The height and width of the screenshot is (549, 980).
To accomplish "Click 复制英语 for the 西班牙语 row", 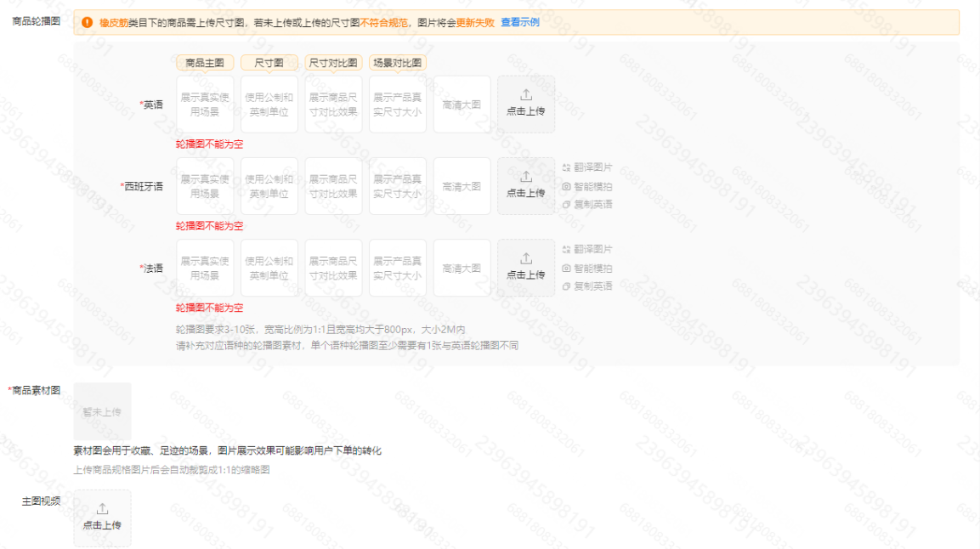I will pos(586,204).
